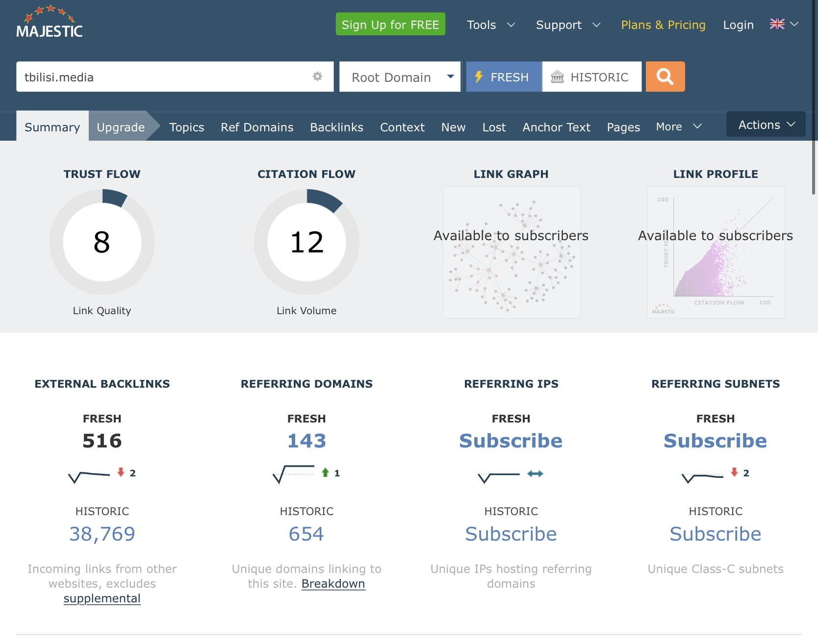Open the Topics tab
The image size is (818, 644).
pyautogui.click(x=186, y=127)
